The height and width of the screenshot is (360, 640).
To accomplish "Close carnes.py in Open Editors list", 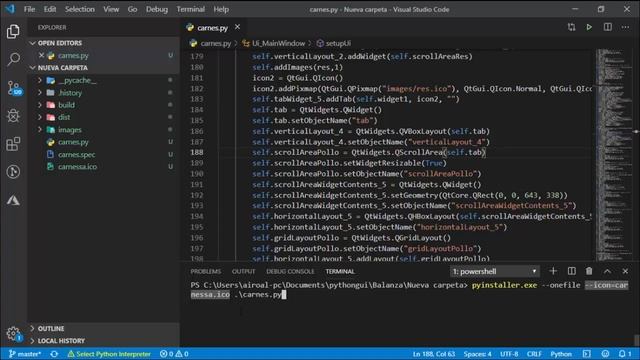I will click(41, 55).
